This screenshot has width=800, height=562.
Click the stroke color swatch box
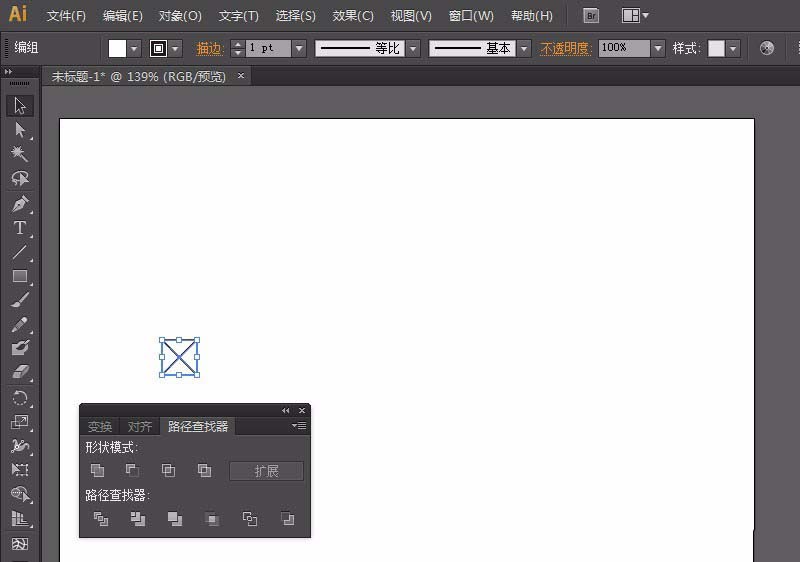158,49
